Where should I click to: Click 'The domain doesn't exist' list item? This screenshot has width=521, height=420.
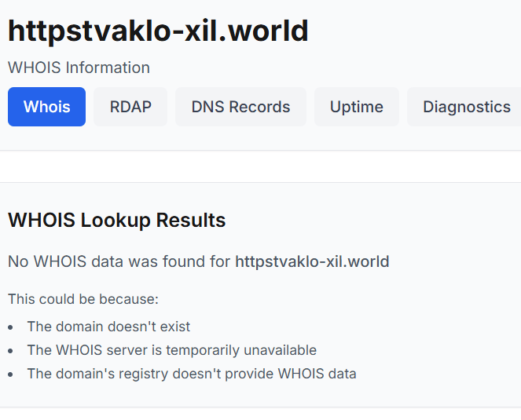tap(108, 327)
